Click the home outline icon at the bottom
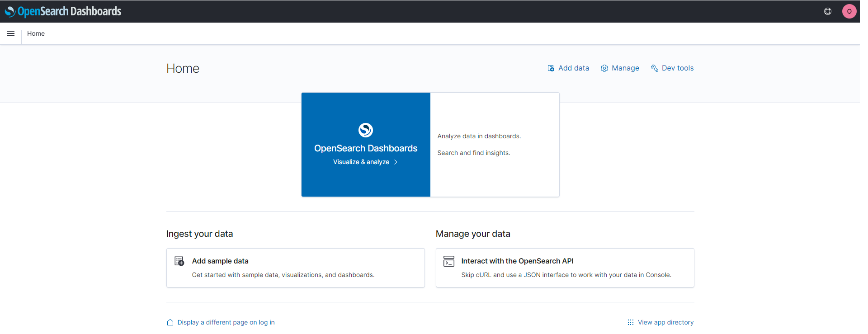Screen dimensions: 868x334 [170, 322]
